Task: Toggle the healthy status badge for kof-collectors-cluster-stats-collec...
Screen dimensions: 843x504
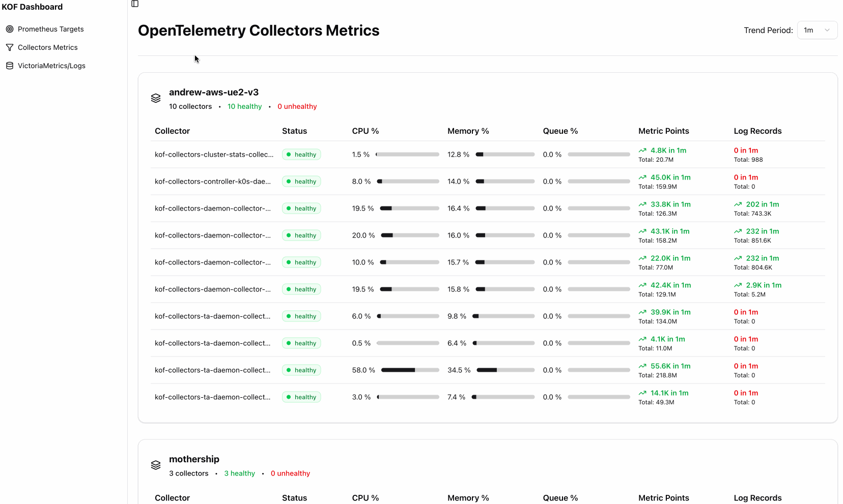Action: coord(301,154)
